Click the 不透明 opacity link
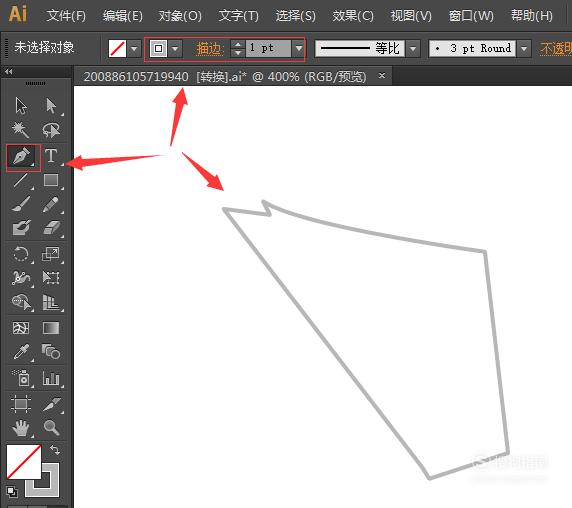 pos(556,49)
